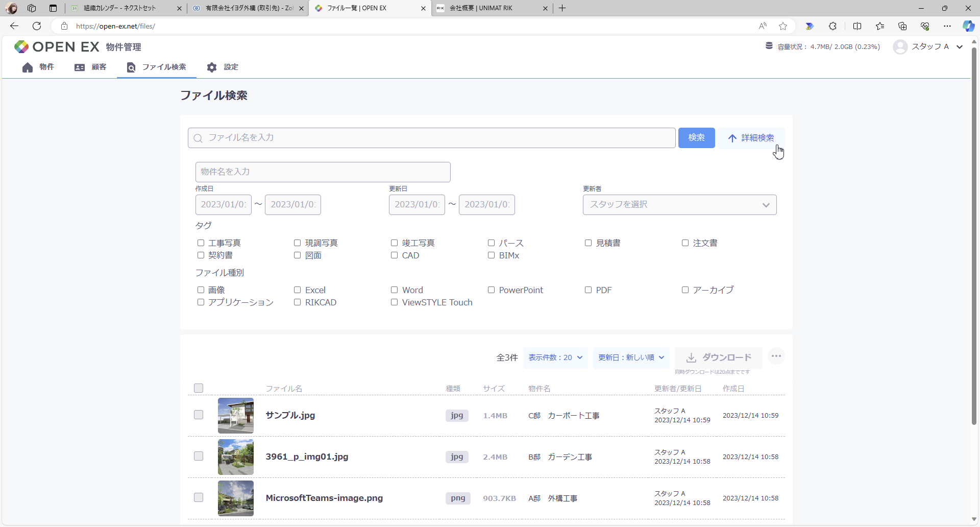
Task: Check the 工事写真 tag
Action: tap(201, 243)
